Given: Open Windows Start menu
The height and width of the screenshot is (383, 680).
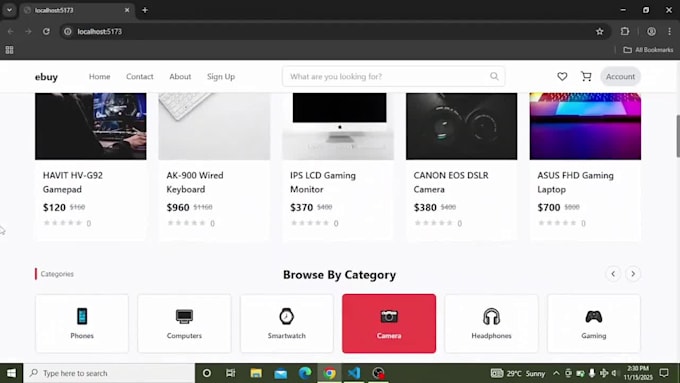Looking at the screenshot, I should [11, 373].
